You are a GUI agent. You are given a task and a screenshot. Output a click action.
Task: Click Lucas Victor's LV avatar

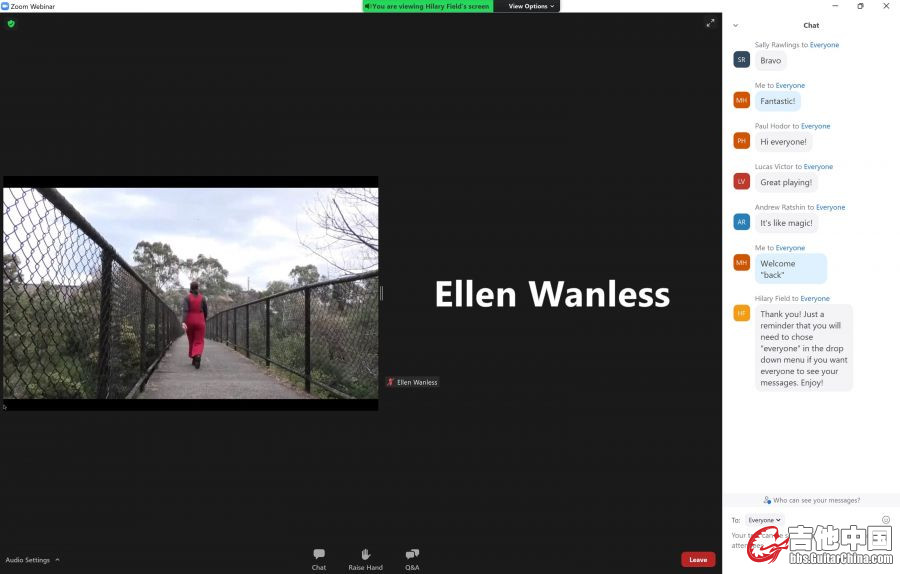(x=741, y=182)
